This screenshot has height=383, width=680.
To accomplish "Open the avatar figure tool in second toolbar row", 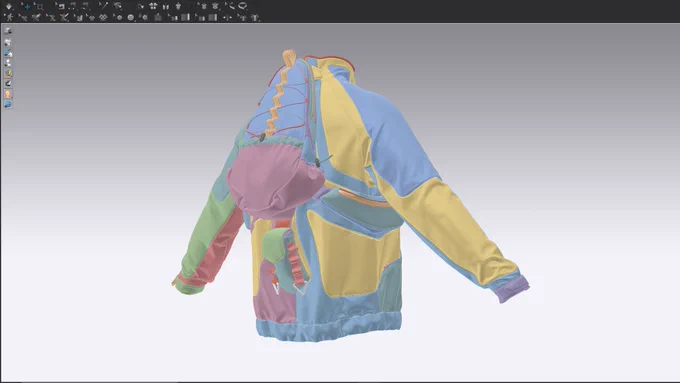I will 9,17.
